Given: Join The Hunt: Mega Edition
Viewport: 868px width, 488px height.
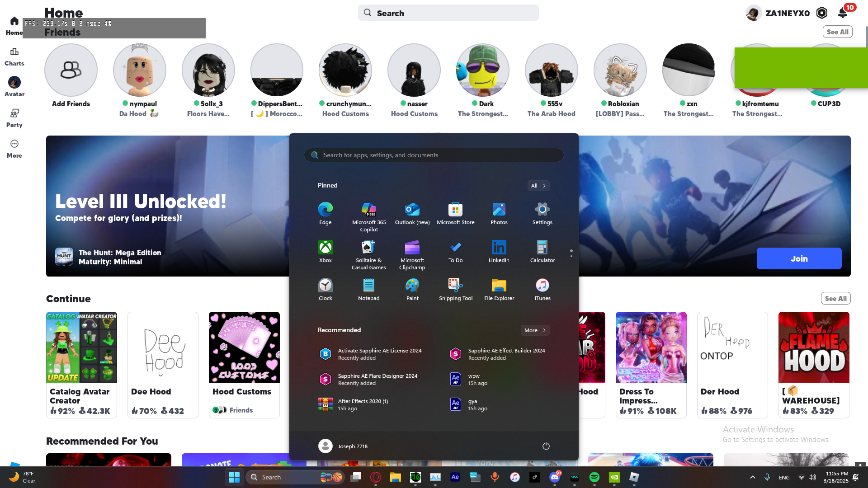Looking at the screenshot, I should click(799, 258).
